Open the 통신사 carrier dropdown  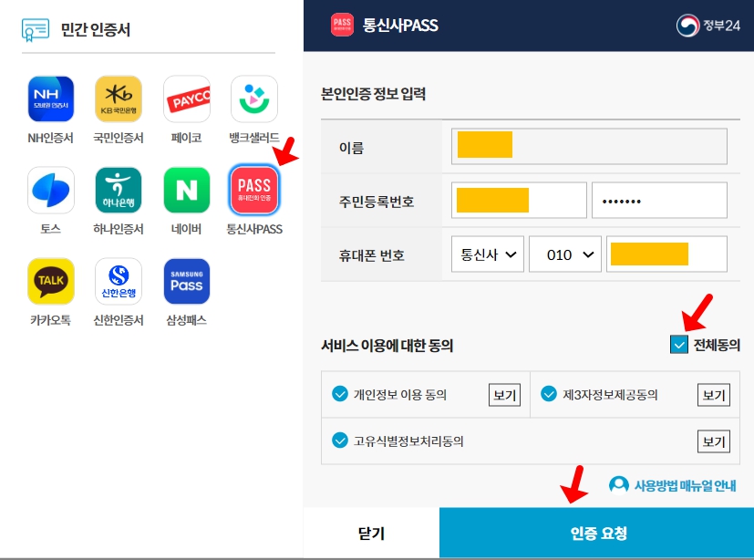click(x=489, y=254)
